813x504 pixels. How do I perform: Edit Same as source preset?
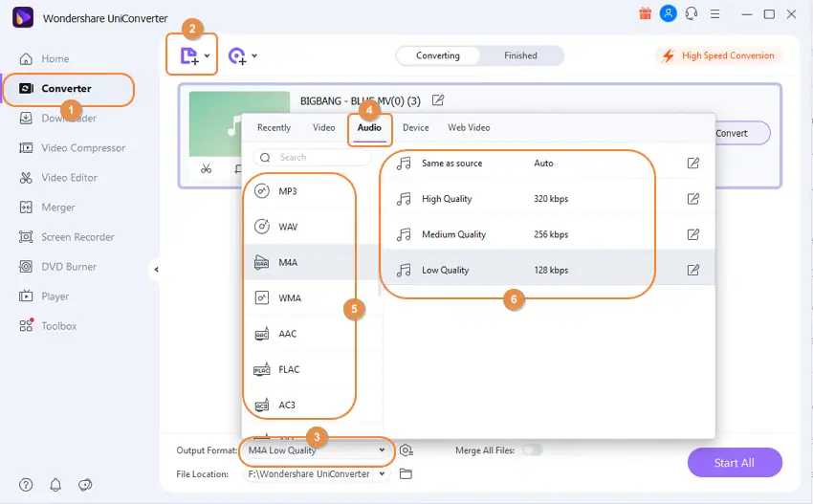[x=692, y=164]
